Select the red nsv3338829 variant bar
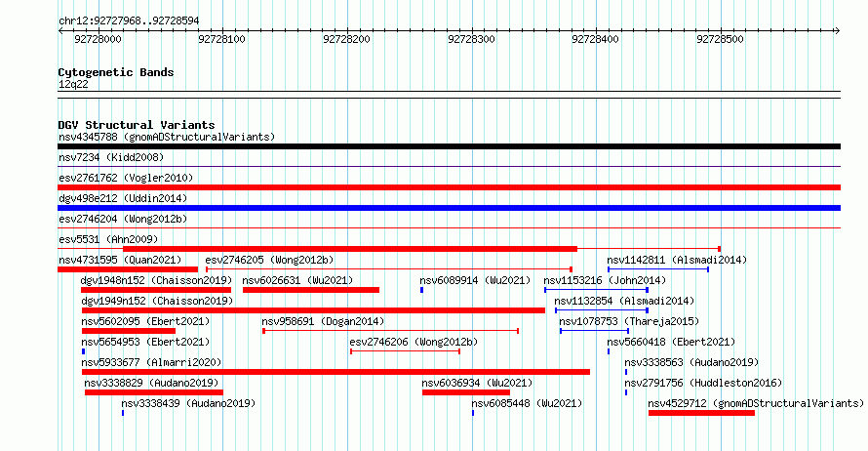Screen dimensions: 868x451 [x=154, y=392]
